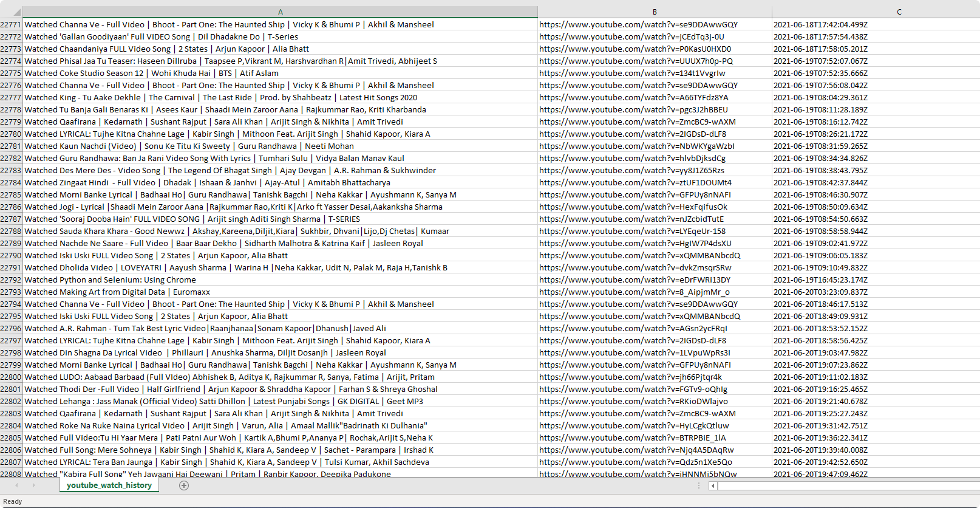Image resolution: width=980 pixels, height=508 pixels.
Task: Go to next sheet navigation arrow
Action: [33, 485]
